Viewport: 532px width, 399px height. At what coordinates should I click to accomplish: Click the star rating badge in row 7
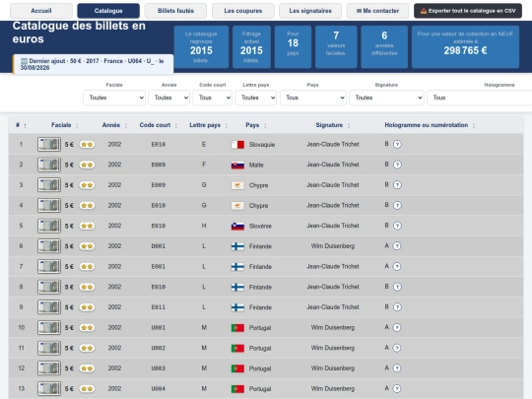point(87,267)
